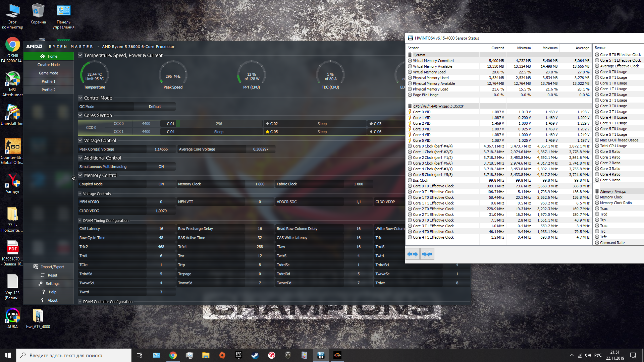Image resolution: width=644 pixels, height=362 pixels.
Task: Click Steam icon in the taskbar
Action: [x=255, y=355]
